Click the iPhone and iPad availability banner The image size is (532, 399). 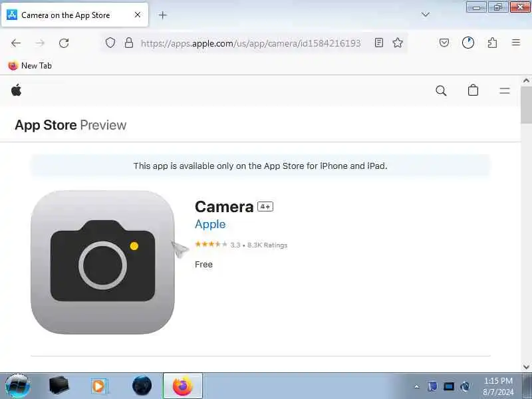click(x=260, y=166)
